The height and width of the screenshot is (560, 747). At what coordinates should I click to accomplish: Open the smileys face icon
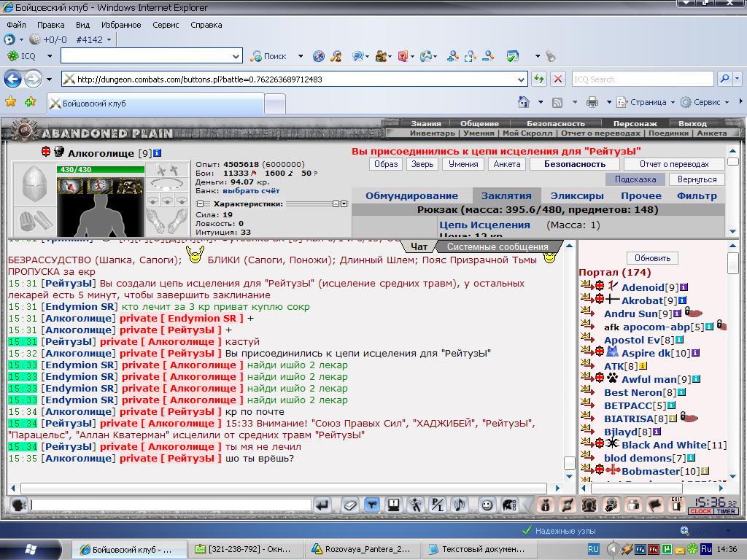[x=487, y=505]
